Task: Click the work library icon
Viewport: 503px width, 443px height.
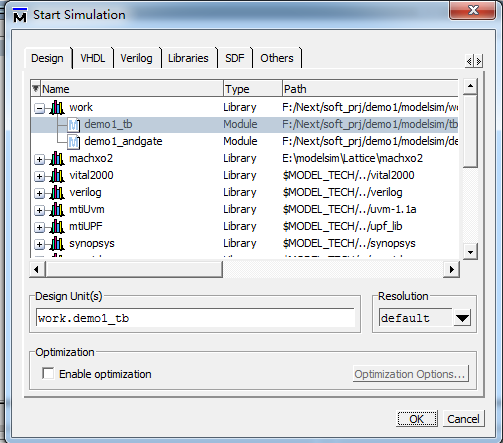Action: (57, 108)
